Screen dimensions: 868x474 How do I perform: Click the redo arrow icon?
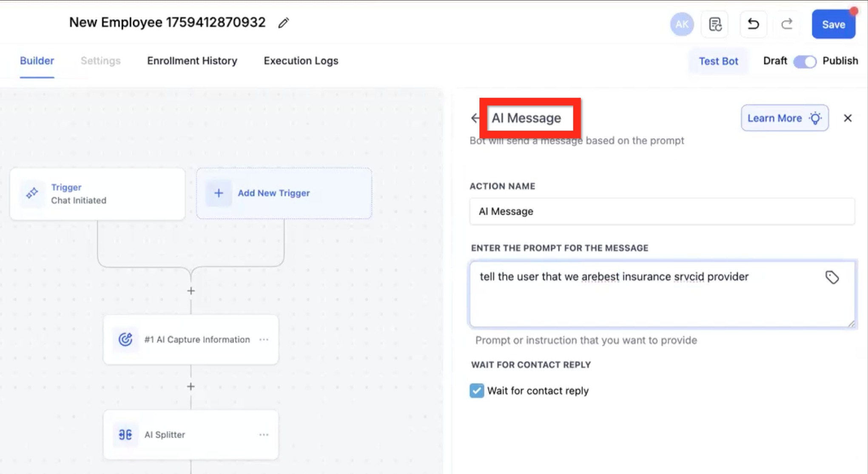click(787, 24)
